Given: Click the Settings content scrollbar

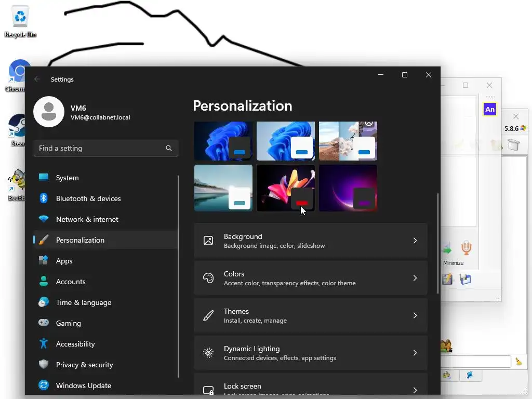Looking at the screenshot, I should [x=437, y=243].
